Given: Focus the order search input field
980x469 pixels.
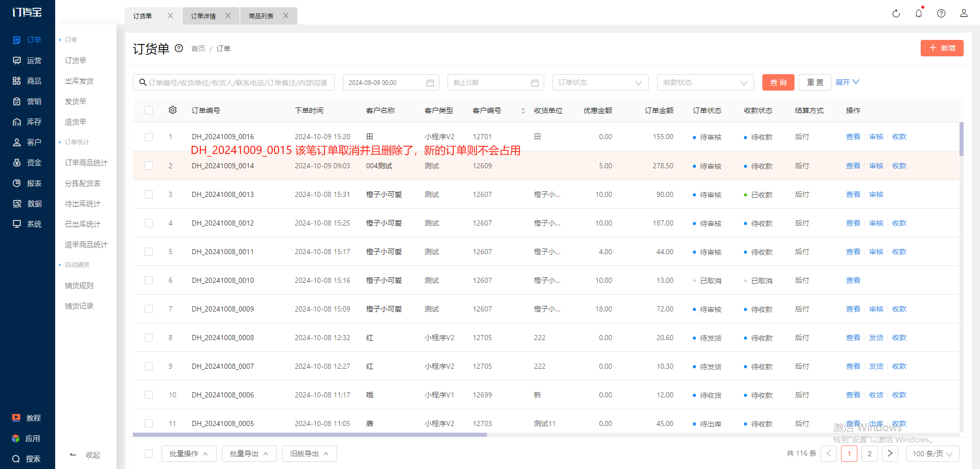Looking at the screenshot, I should pyautogui.click(x=234, y=82).
